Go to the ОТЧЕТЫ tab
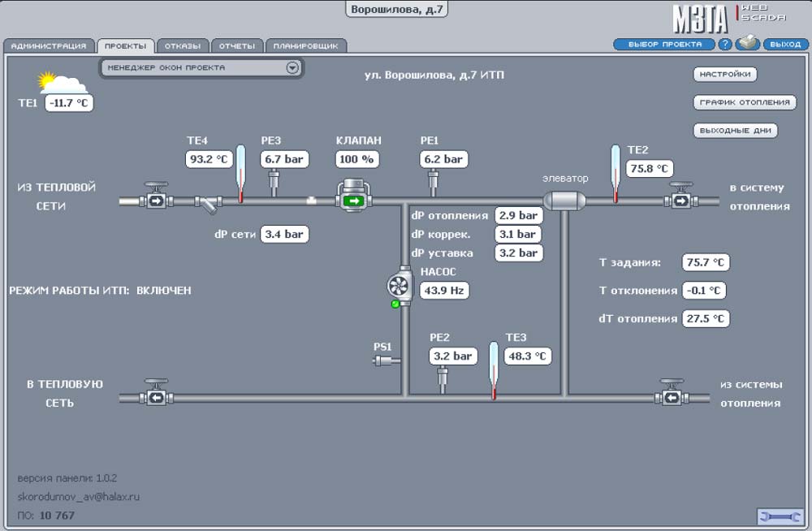This screenshot has width=812, height=531. [237, 46]
